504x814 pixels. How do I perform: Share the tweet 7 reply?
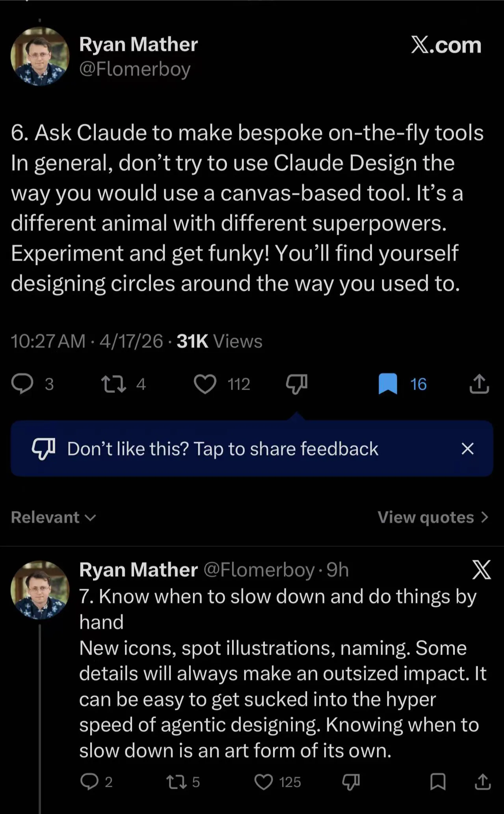(482, 781)
